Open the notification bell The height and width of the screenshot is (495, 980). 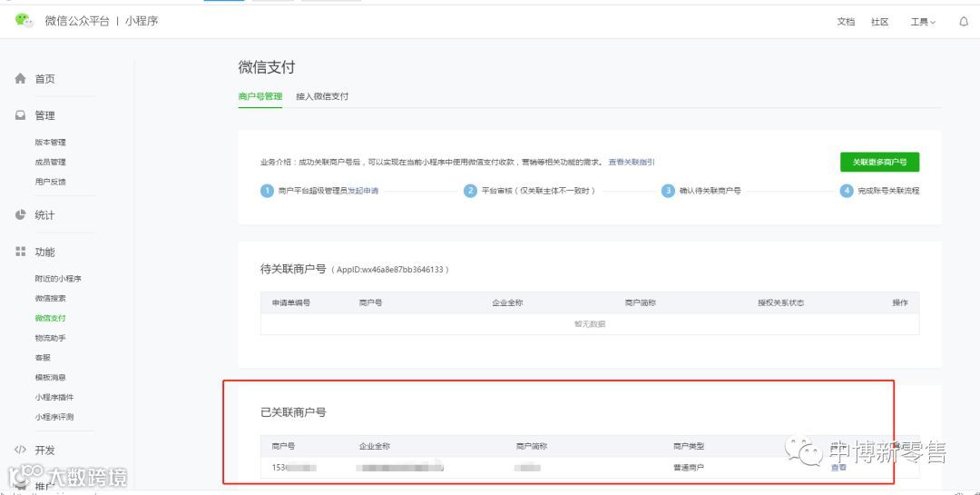tap(963, 21)
